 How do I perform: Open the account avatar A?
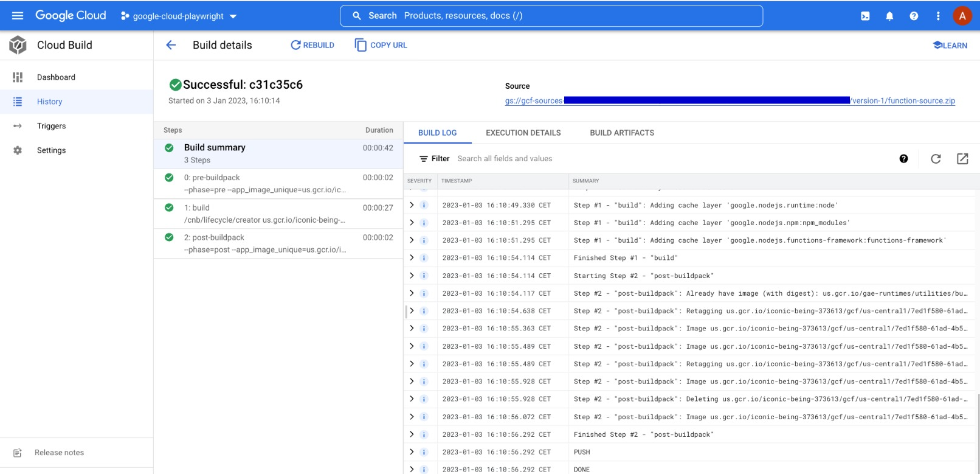click(x=962, y=16)
